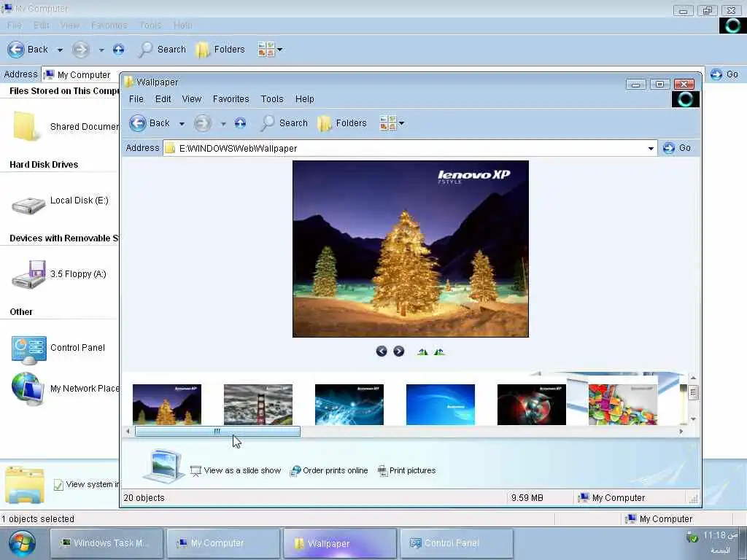Select Golden Gate bridge wallpaper thumbnail
Viewport: 747px width, 560px height.
[258, 404]
